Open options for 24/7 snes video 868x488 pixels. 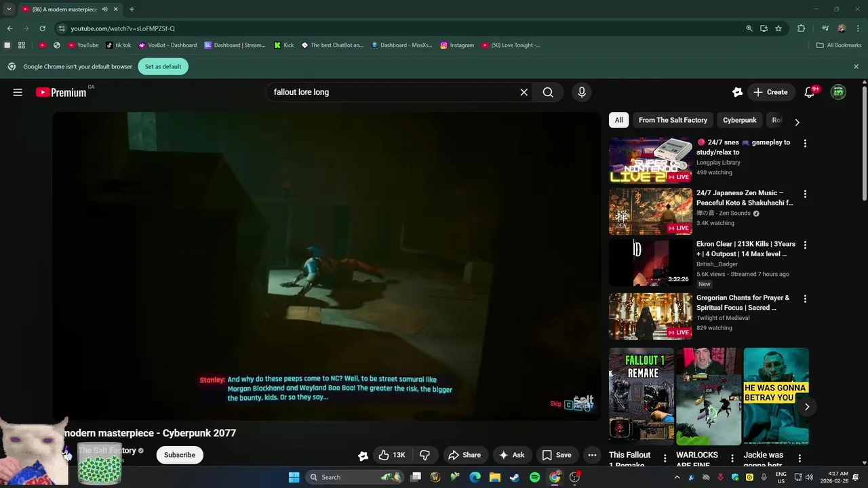point(805,144)
